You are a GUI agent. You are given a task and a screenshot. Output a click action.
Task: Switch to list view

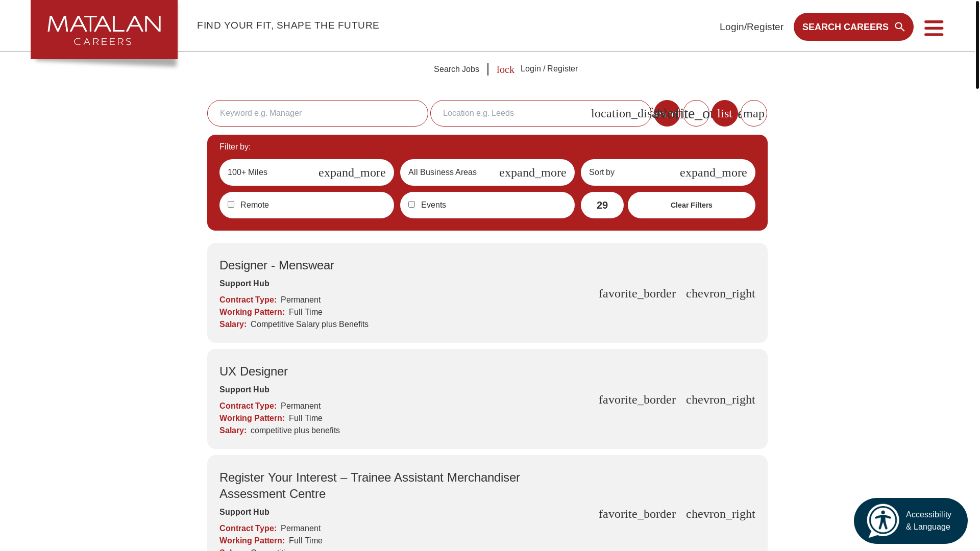click(724, 113)
